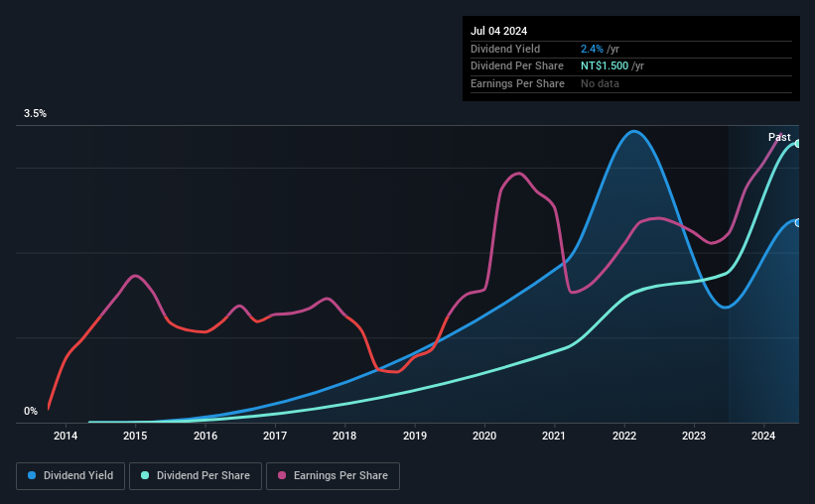Click the pink Earnings Per Share legend dot
815x504 pixels.
(282, 475)
